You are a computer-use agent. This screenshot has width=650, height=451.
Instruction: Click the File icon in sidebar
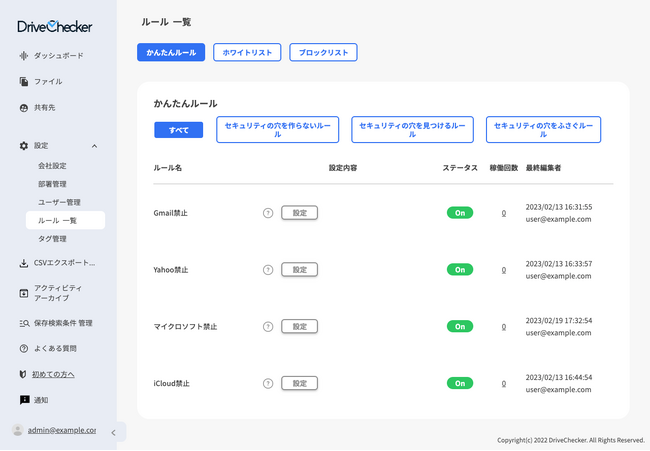pos(24,81)
